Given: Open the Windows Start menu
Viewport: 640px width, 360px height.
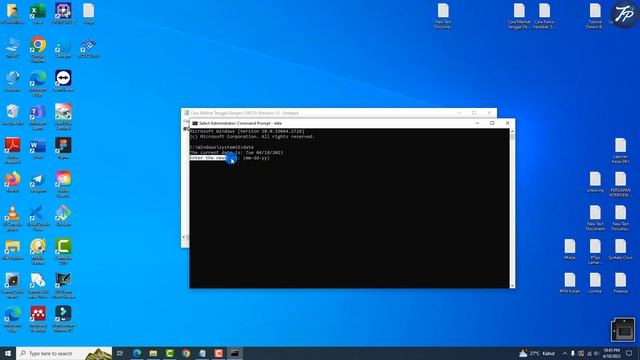Looking at the screenshot, I should click(8, 353).
